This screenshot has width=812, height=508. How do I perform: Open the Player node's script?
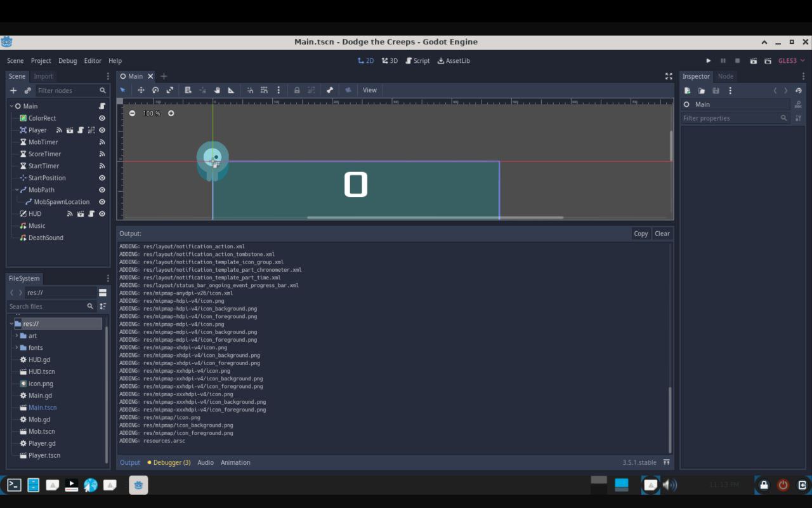pyautogui.click(x=80, y=130)
